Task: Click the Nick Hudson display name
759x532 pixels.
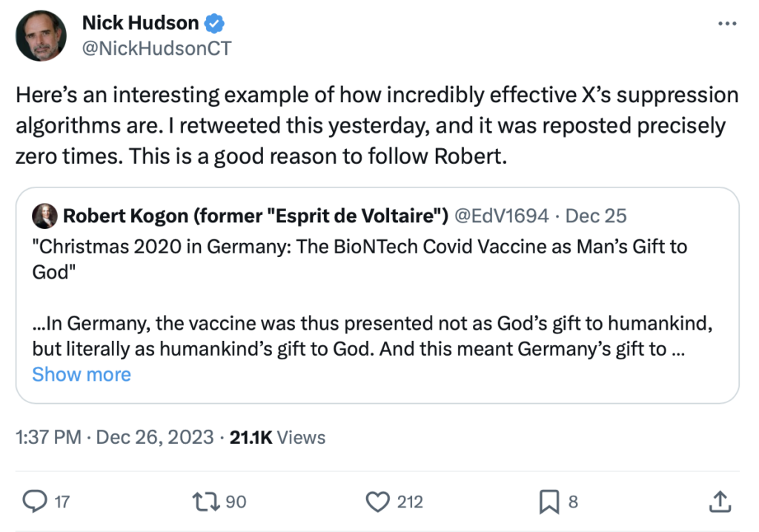Action: (140, 23)
